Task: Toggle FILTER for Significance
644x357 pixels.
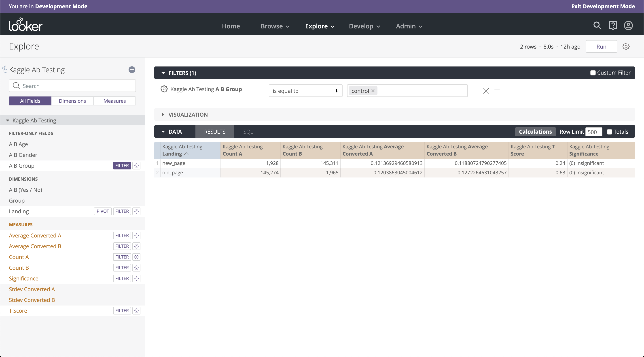Action: coord(122,279)
